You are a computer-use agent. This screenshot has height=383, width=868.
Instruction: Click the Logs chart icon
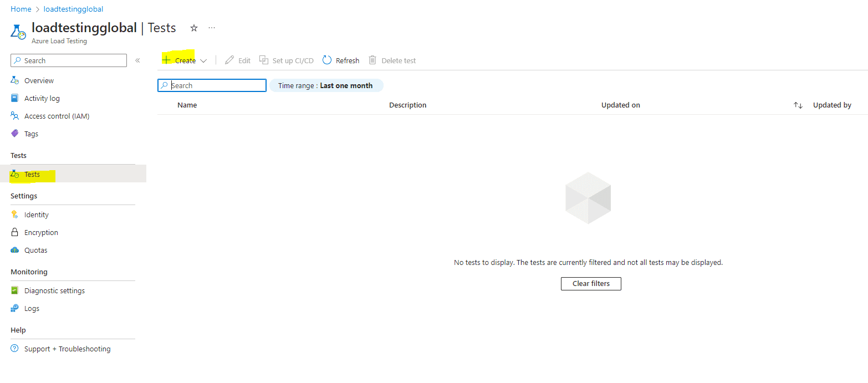(x=15, y=308)
